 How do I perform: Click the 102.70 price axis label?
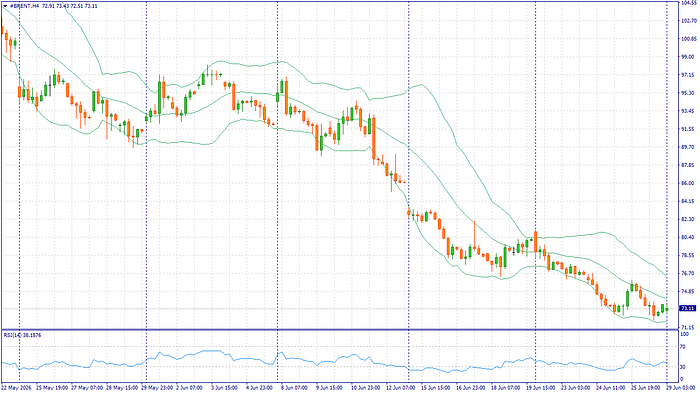[689, 21]
